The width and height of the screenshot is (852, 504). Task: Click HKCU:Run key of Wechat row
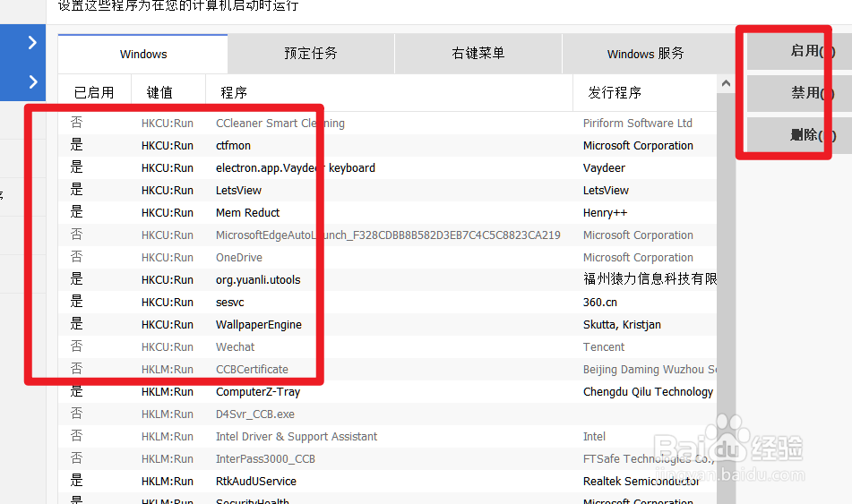click(168, 347)
